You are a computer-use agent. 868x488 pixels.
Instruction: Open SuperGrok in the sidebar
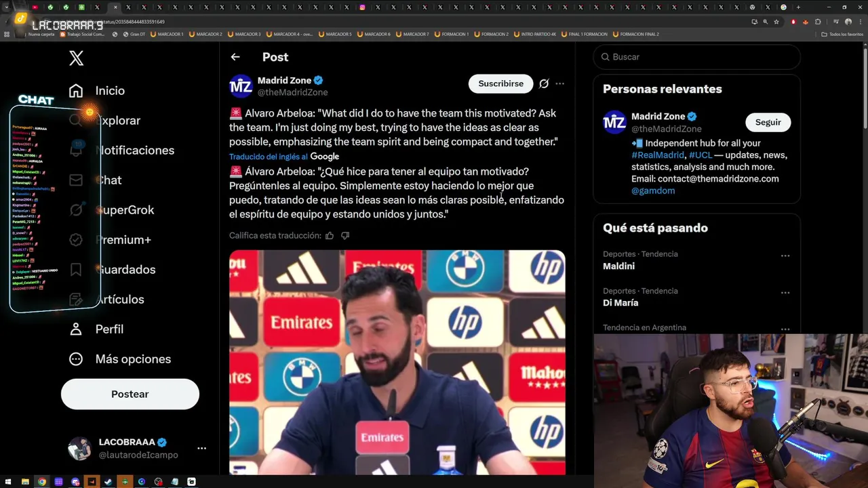[x=111, y=210]
